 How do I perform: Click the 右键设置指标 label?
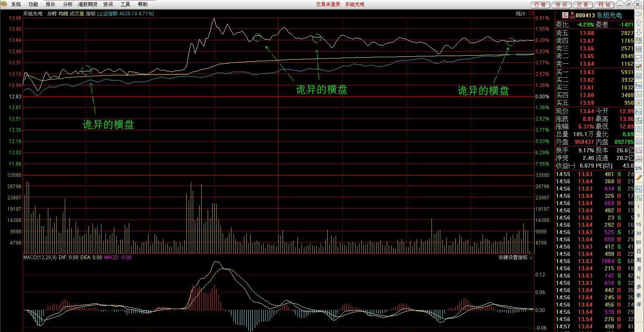pos(513,257)
